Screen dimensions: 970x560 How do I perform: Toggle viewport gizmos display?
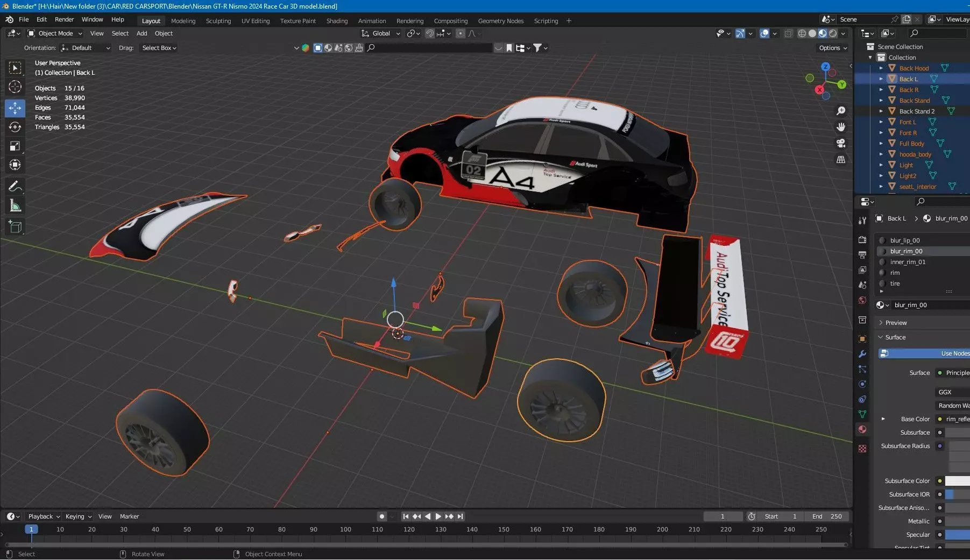(x=740, y=33)
